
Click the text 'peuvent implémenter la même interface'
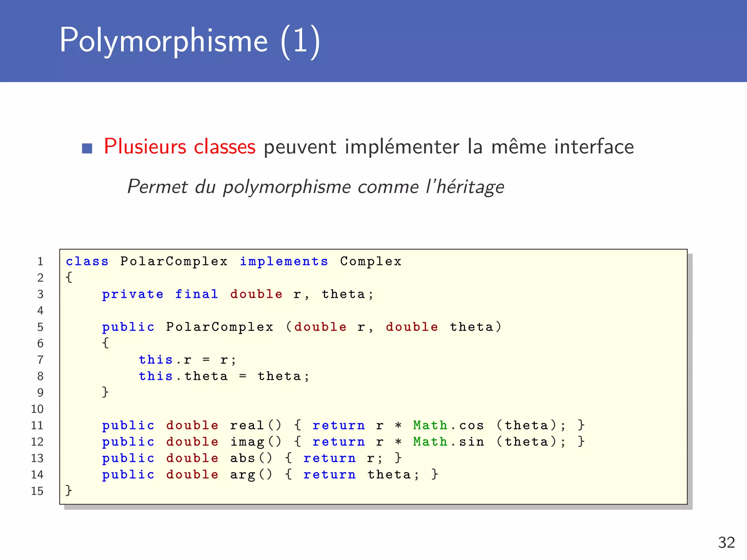click(449, 147)
